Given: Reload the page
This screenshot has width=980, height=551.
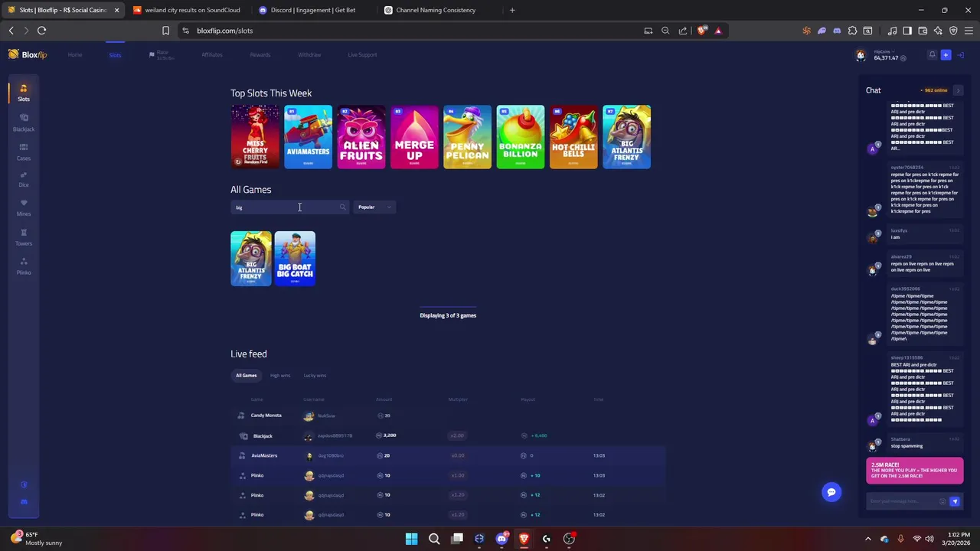Looking at the screenshot, I should [41, 31].
